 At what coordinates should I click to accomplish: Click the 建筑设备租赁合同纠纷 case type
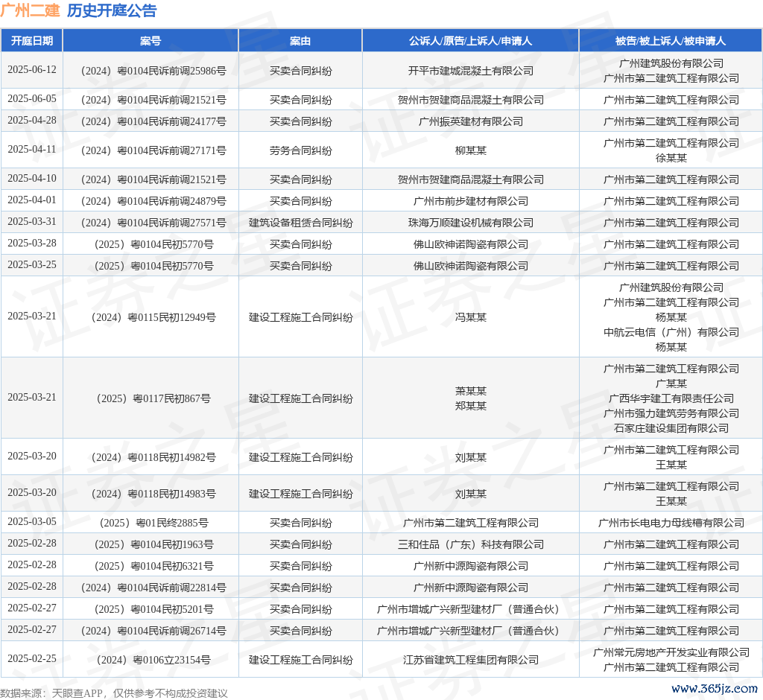[x=301, y=223]
